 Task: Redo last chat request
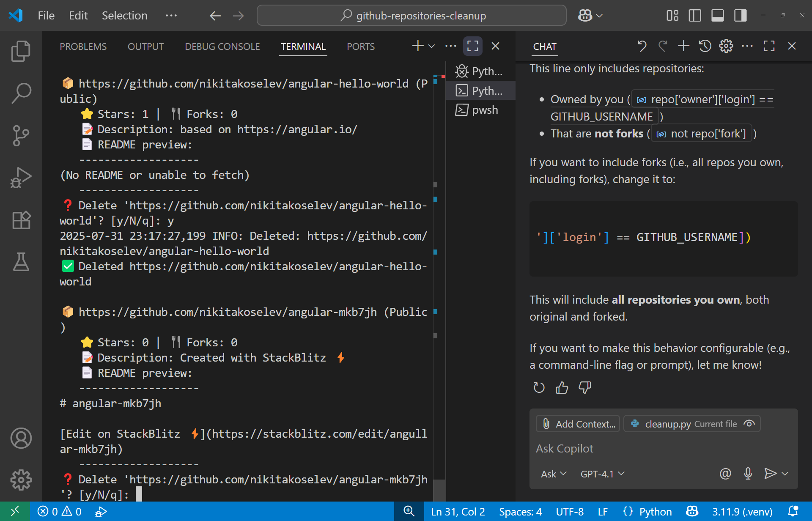663,46
